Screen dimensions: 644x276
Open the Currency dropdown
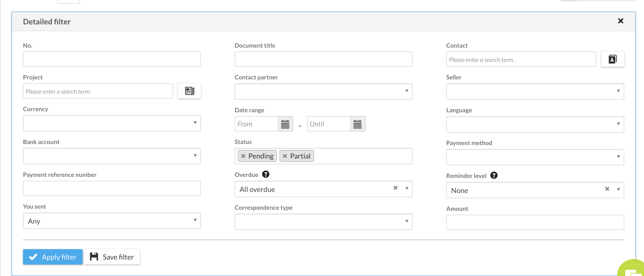112,123
